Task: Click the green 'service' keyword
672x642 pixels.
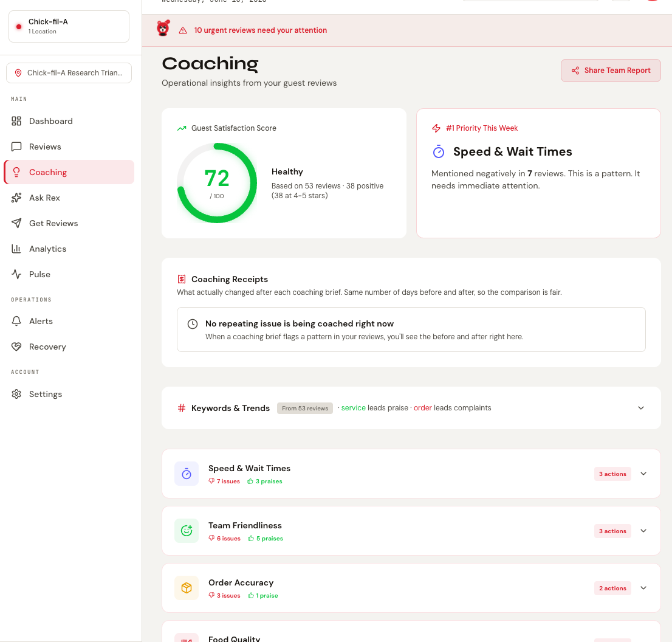Action: coord(353,408)
